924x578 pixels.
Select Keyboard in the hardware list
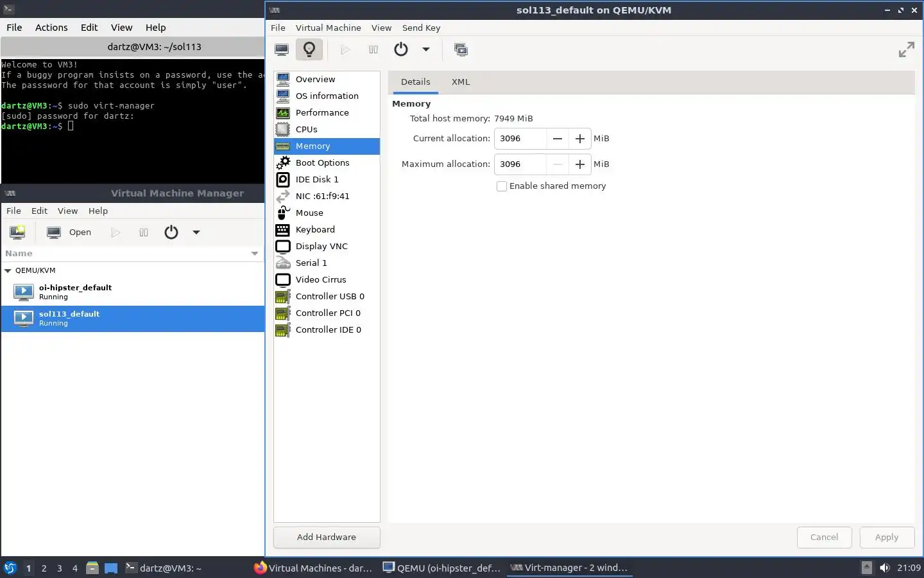(327, 229)
